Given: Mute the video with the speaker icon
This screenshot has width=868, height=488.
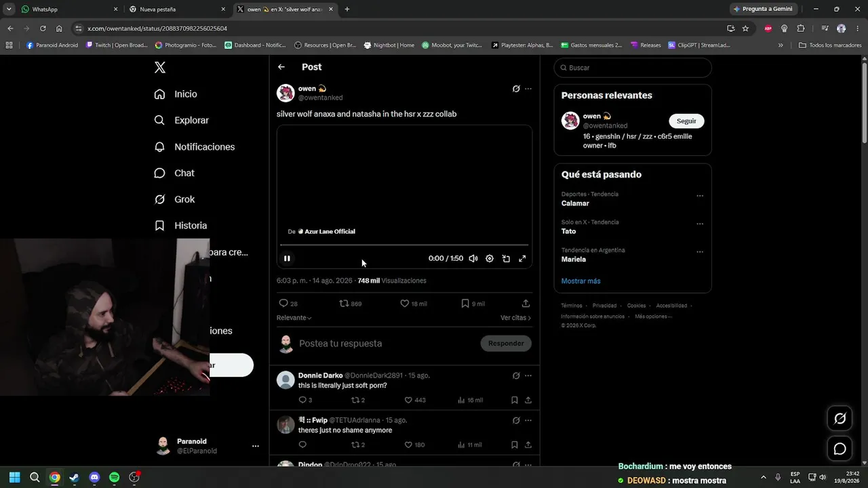Looking at the screenshot, I should 473,258.
